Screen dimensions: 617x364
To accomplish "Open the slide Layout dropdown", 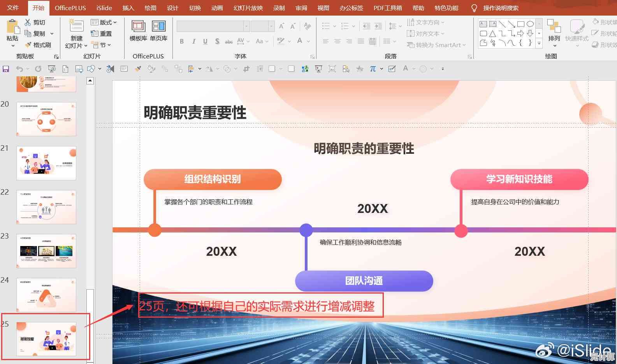I will 104,22.
